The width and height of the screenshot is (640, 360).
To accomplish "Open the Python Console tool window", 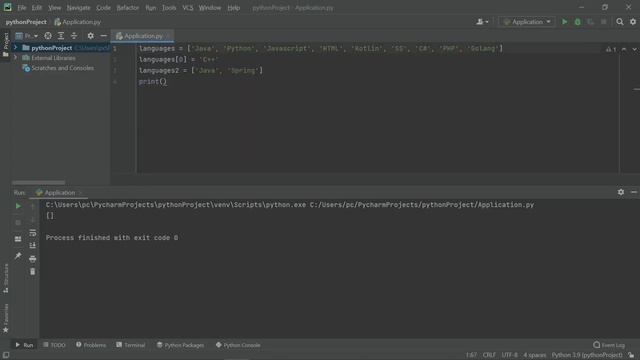I will (238, 345).
